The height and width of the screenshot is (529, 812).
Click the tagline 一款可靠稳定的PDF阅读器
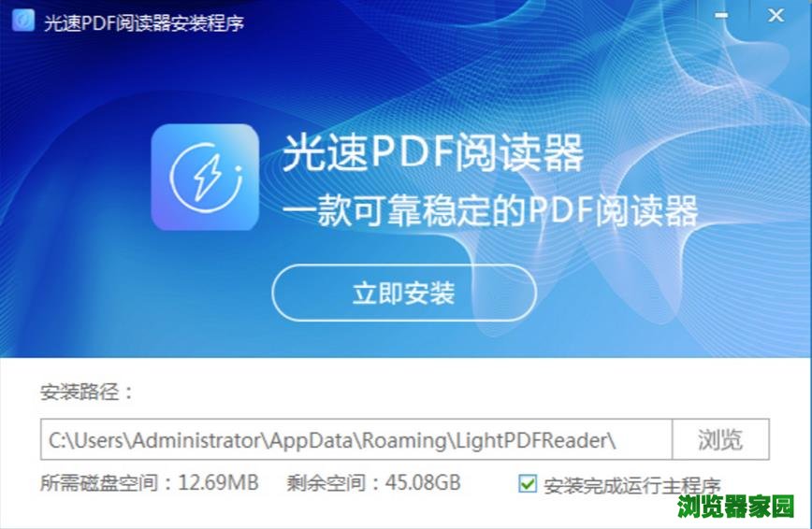490,210
